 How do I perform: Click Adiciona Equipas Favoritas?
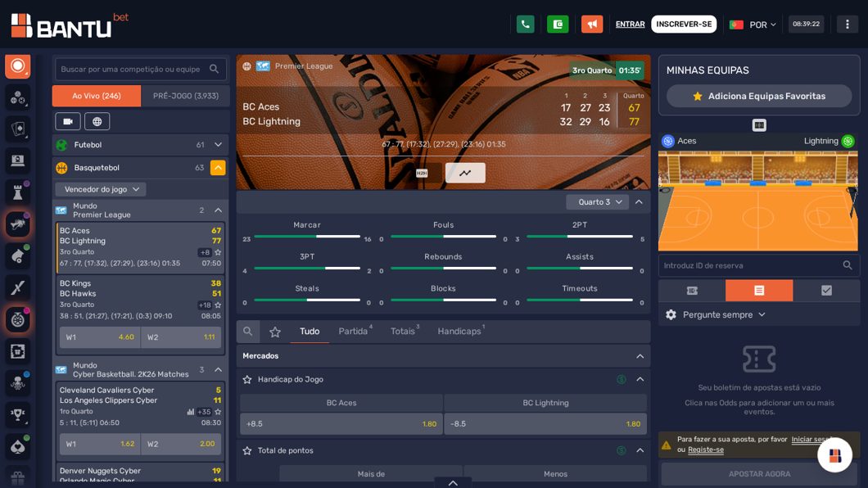tap(759, 97)
